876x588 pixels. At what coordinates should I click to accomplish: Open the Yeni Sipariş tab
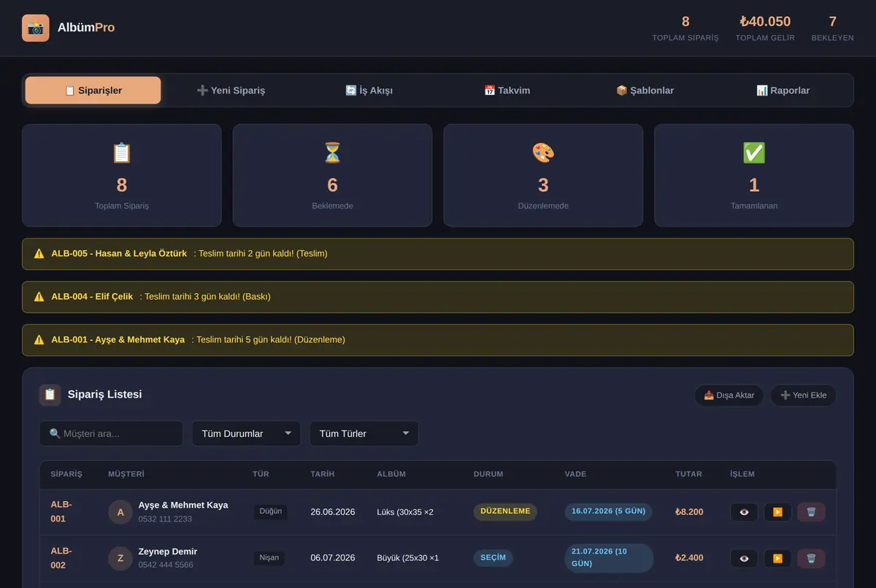point(231,90)
